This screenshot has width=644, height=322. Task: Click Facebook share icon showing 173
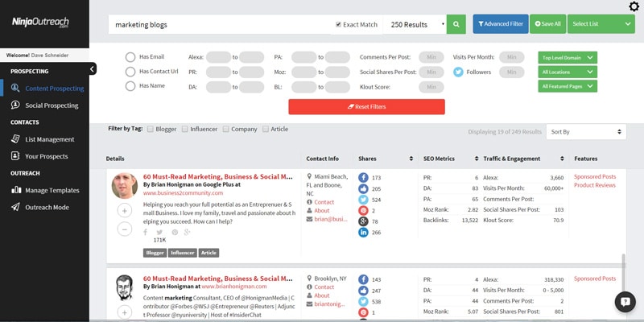[x=363, y=177]
